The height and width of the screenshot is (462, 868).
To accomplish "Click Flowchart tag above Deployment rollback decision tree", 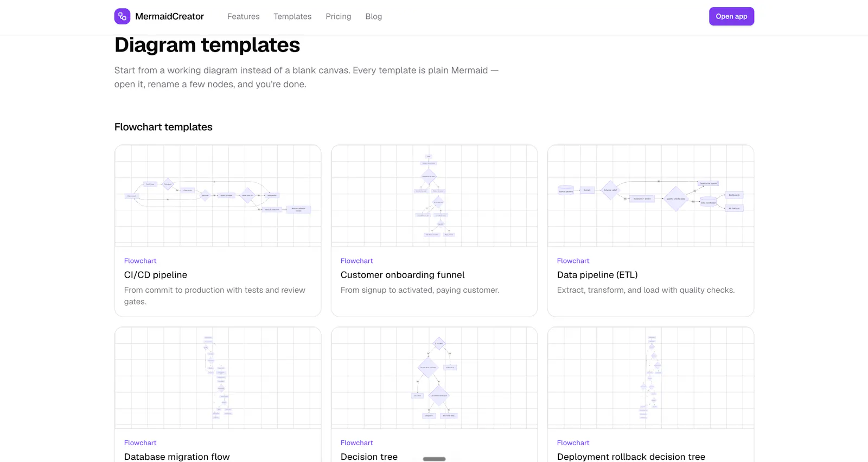I will click(x=573, y=443).
